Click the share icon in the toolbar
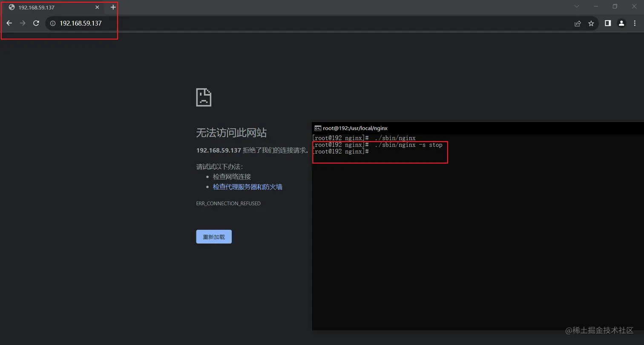The image size is (644, 345). click(x=578, y=23)
